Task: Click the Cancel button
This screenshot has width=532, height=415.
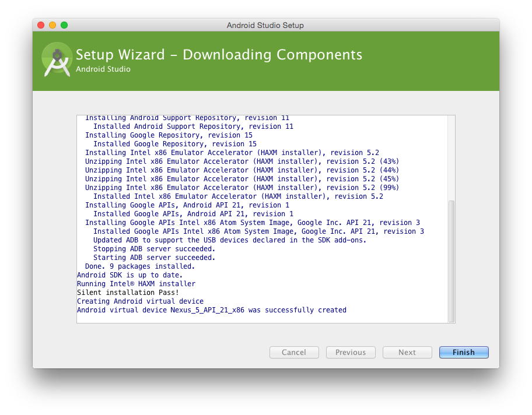Action: [x=294, y=352]
